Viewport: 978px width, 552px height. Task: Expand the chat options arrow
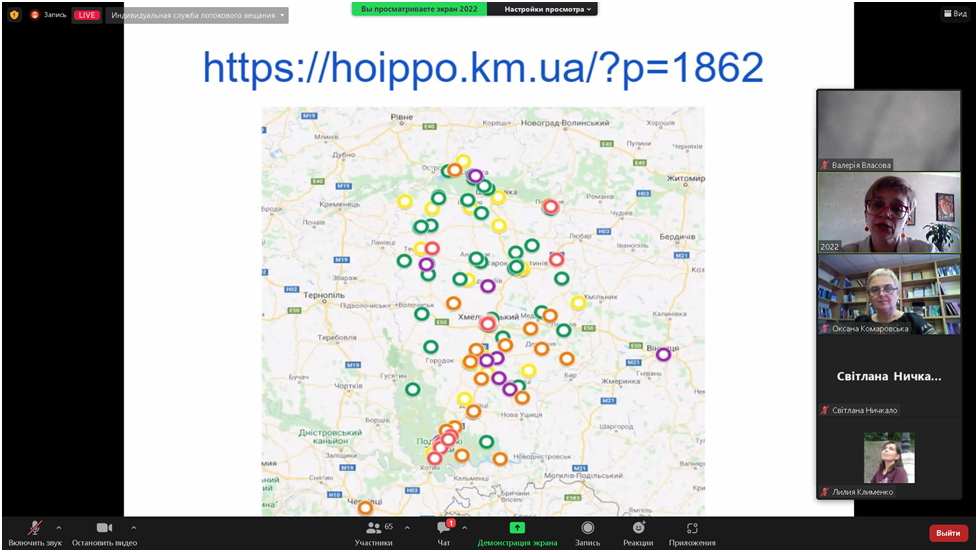coord(465,528)
